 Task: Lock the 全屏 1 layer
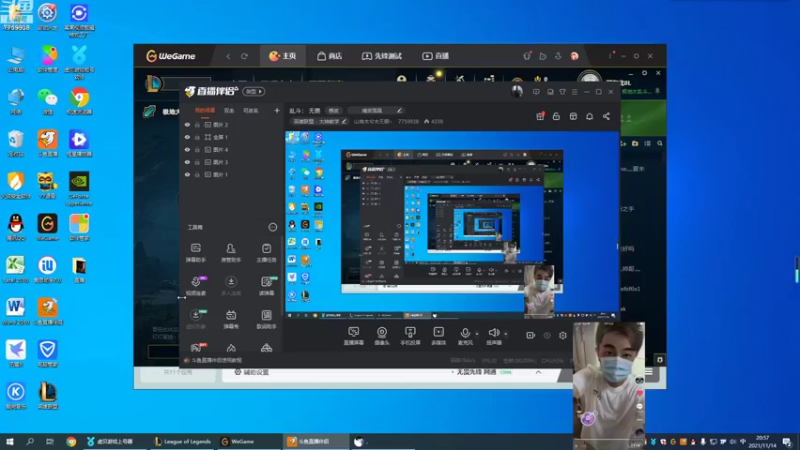tap(197, 137)
